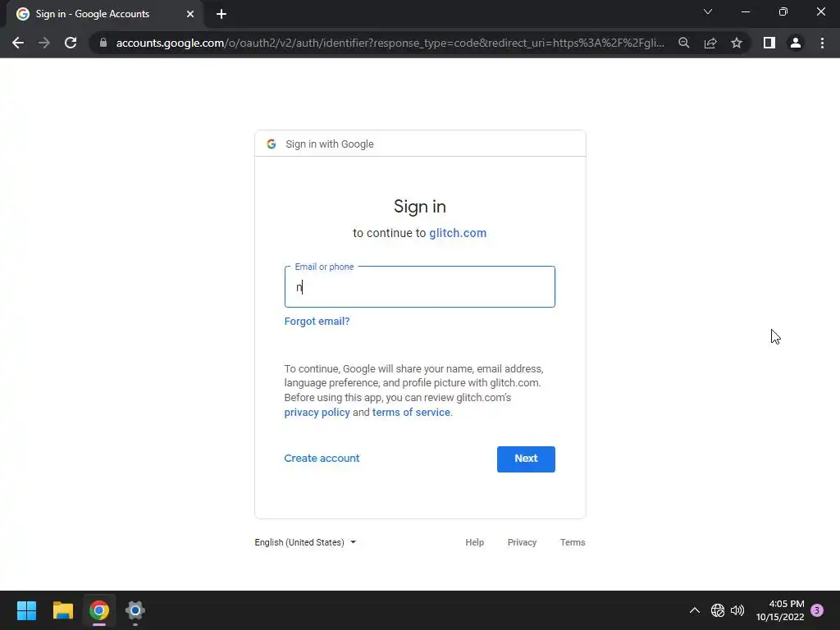Viewport: 840px width, 630px height.
Task: Open glitch.com's privacy policy link
Action: click(317, 413)
